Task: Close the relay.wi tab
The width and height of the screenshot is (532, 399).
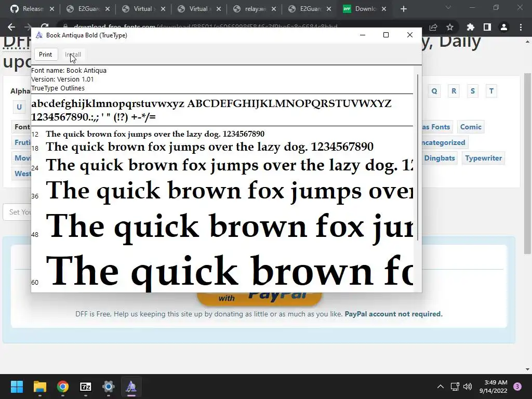Action: click(x=274, y=9)
